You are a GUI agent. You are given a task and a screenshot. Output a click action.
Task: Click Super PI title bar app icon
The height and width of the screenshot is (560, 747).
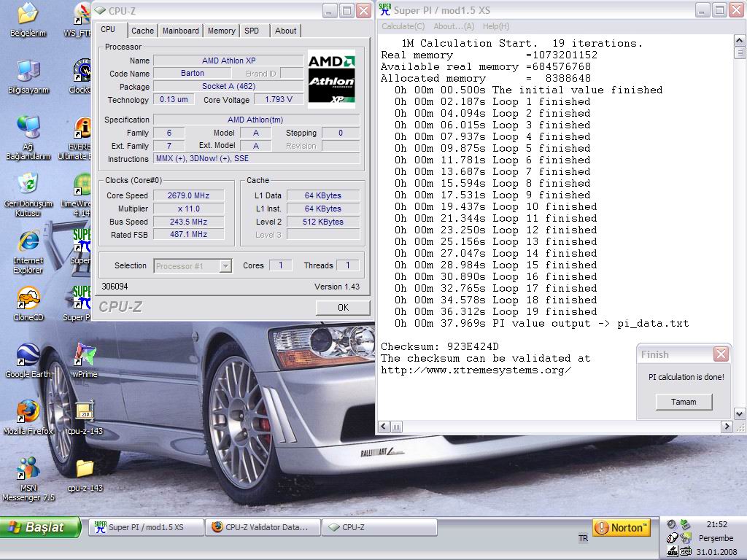click(385, 10)
